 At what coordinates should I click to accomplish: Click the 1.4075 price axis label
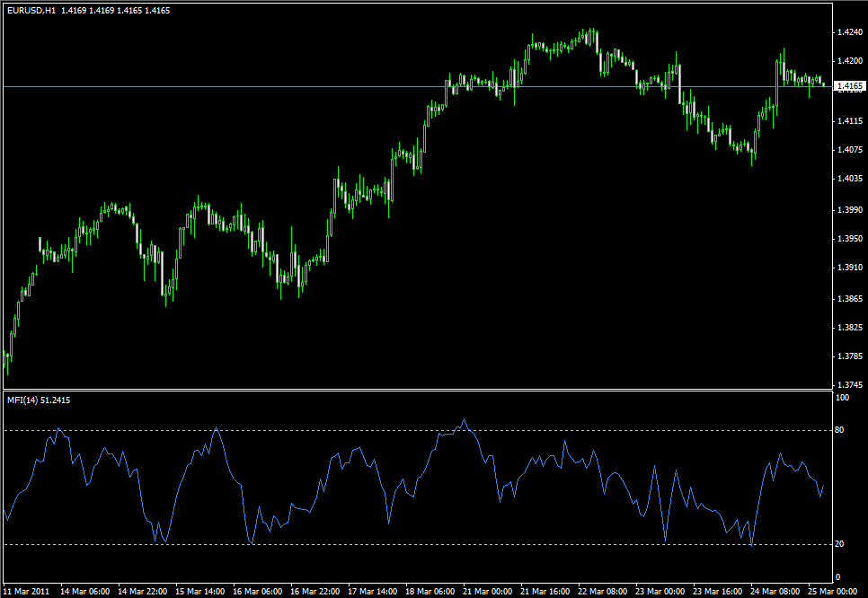pyautogui.click(x=850, y=149)
